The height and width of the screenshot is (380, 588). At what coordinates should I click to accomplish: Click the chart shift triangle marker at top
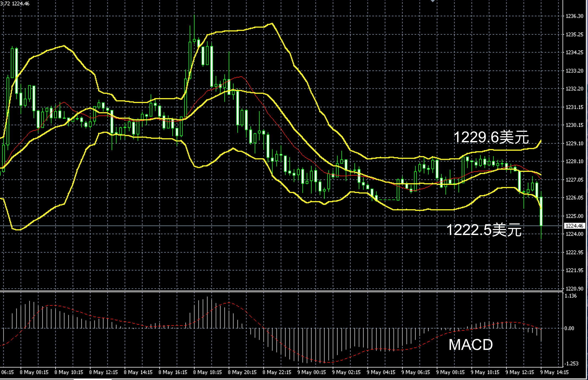point(433,1)
